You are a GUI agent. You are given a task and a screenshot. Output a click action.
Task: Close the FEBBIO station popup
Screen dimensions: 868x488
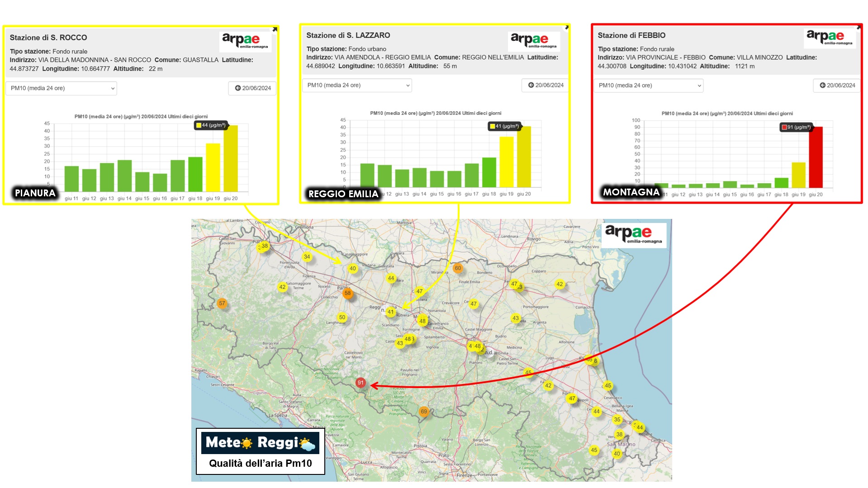pyautogui.click(x=859, y=28)
